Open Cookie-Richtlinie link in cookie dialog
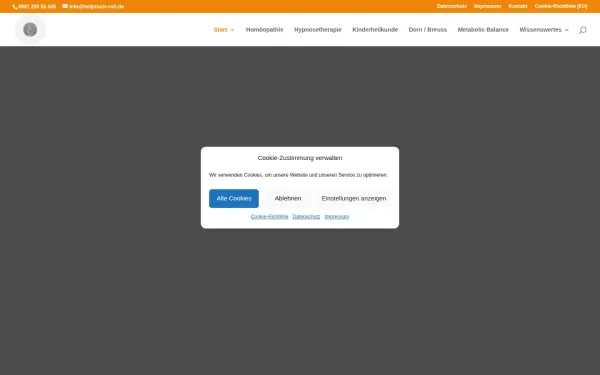The width and height of the screenshot is (600, 375). coord(269,217)
